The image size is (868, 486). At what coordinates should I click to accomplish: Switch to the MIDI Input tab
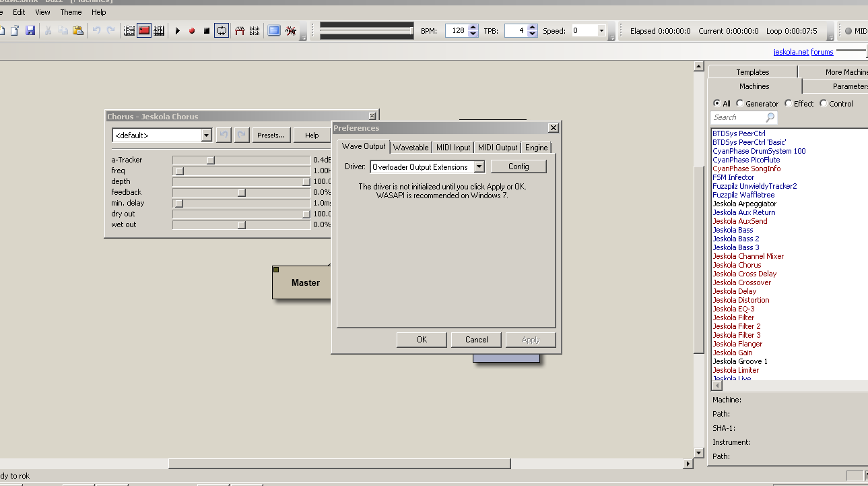(453, 148)
